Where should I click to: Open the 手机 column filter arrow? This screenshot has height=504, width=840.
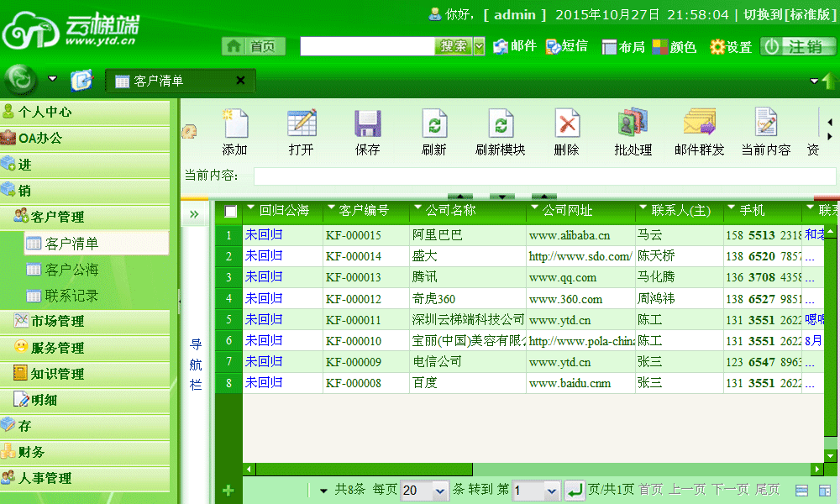732,207
